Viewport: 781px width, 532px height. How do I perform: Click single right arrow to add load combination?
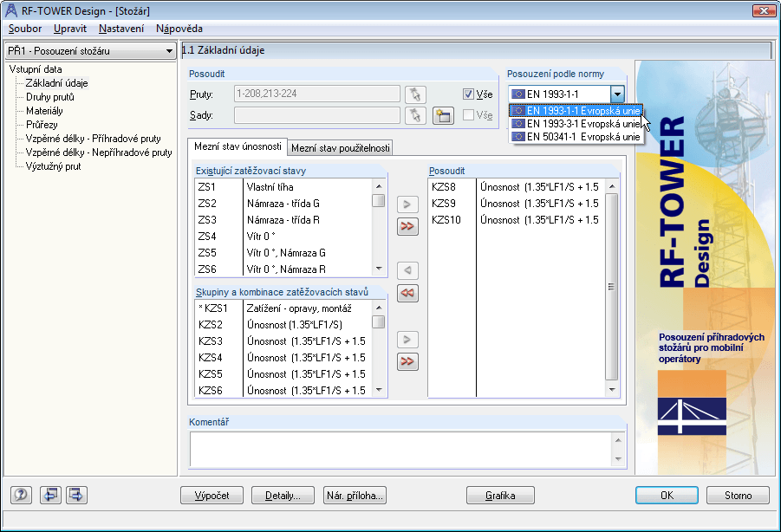coord(407,340)
